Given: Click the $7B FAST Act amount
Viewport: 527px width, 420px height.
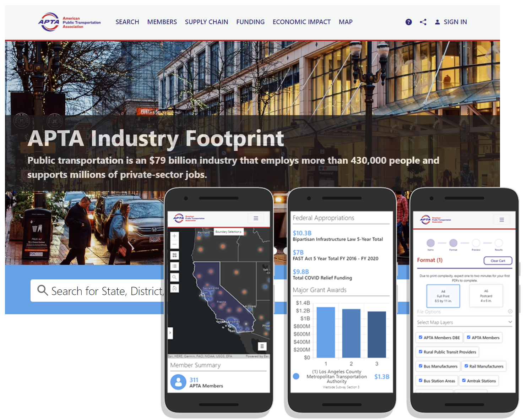Looking at the screenshot, I should coord(298,252).
